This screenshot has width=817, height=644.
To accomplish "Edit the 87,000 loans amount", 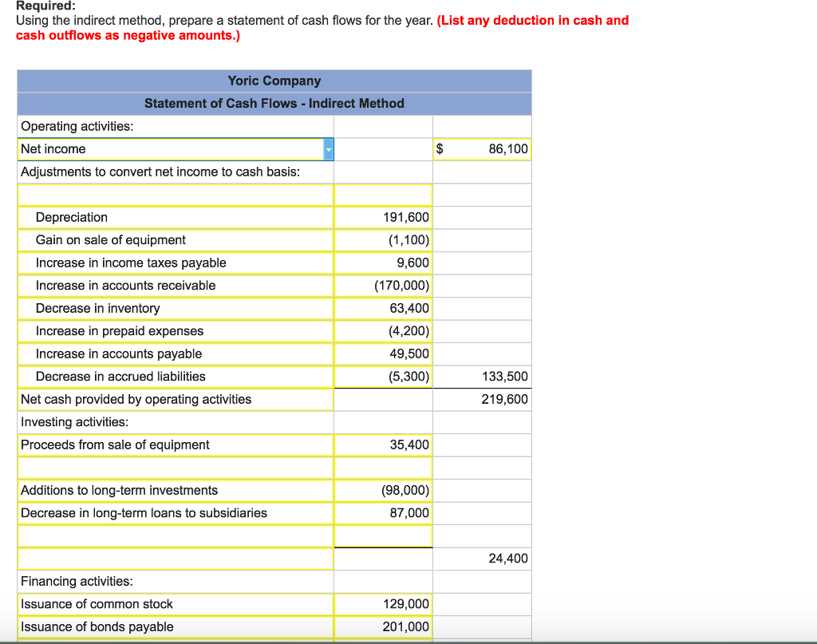I will 383,513.
